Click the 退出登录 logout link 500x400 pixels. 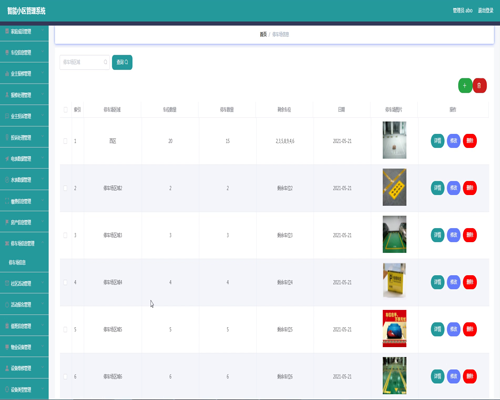click(x=485, y=11)
